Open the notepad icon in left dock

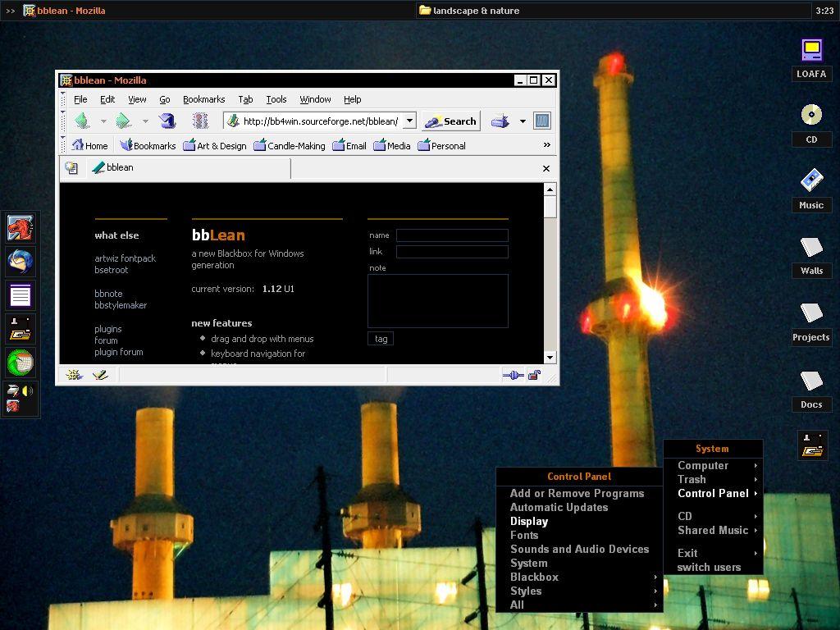[x=21, y=295]
